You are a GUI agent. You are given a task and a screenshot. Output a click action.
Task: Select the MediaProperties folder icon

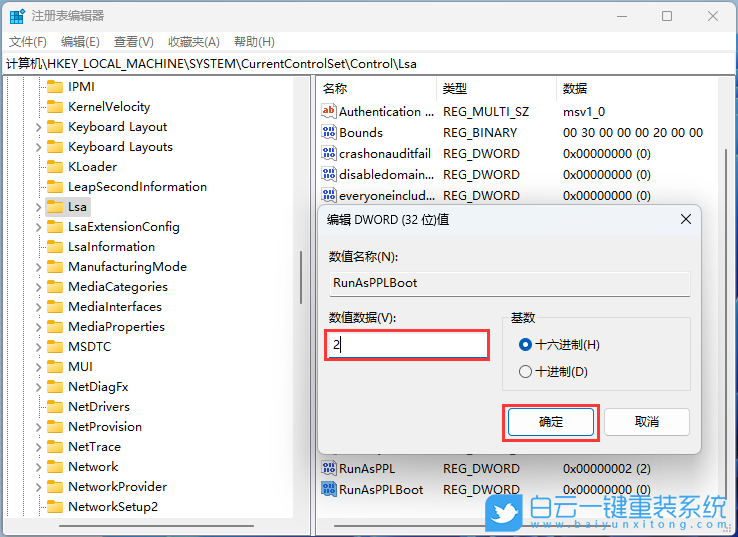point(55,327)
